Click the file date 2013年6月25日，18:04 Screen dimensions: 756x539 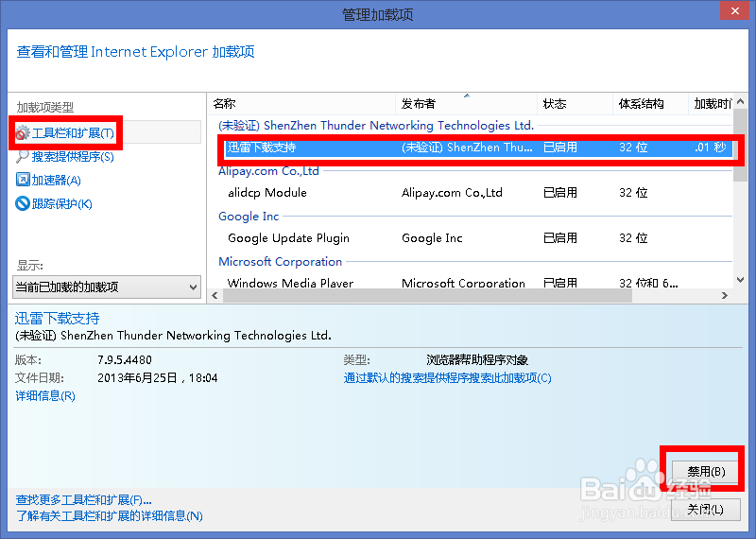point(158,378)
